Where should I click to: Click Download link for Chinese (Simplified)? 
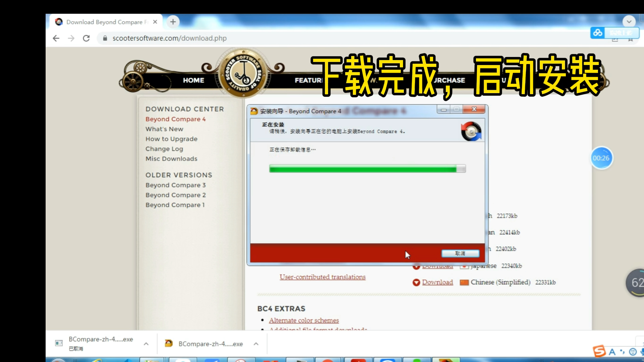click(437, 282)
